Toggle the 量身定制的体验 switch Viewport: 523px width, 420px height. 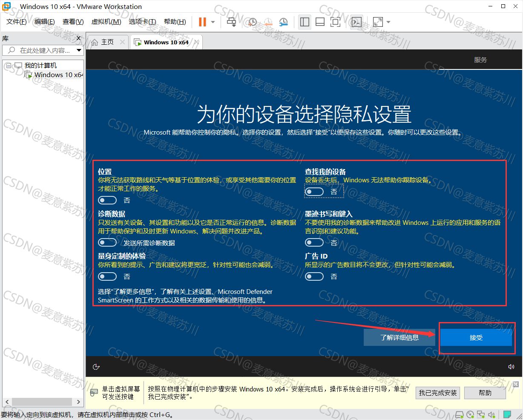[107, 276]
